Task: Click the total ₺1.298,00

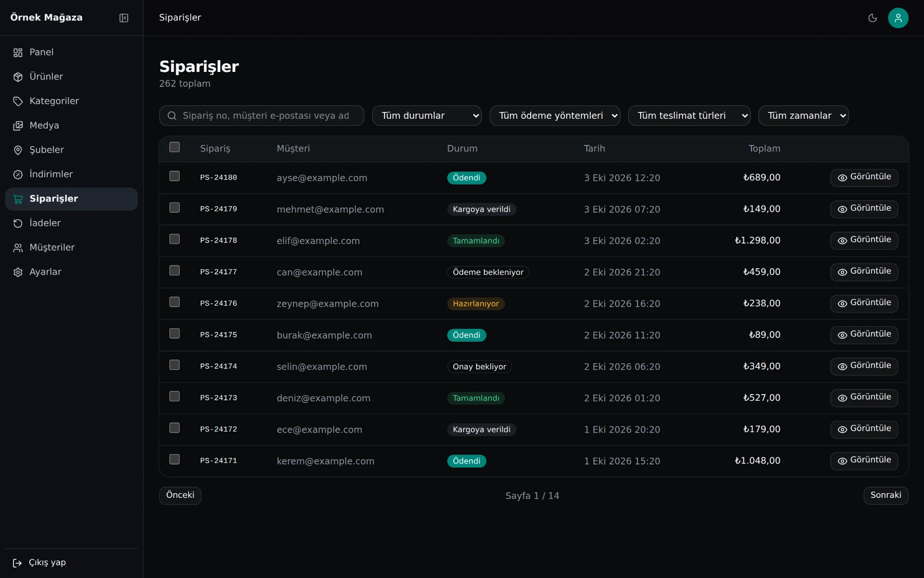Action: [757, 240]
